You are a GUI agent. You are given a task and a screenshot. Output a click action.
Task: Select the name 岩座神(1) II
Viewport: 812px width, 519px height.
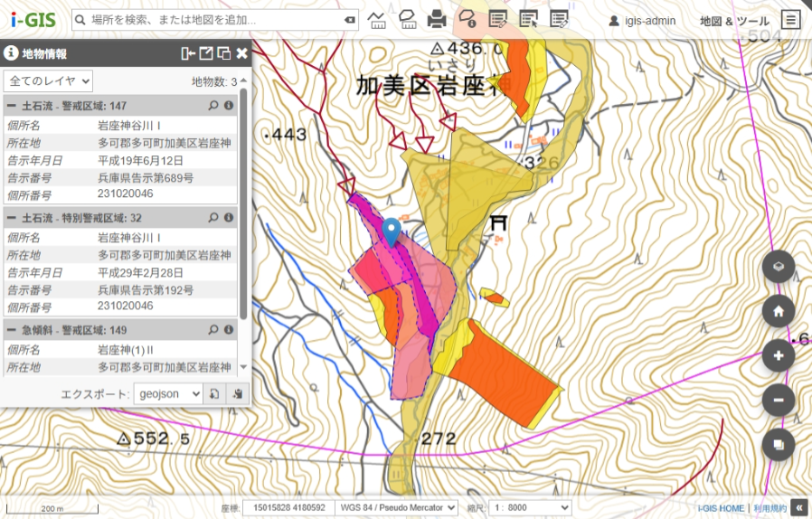point(126,350)
